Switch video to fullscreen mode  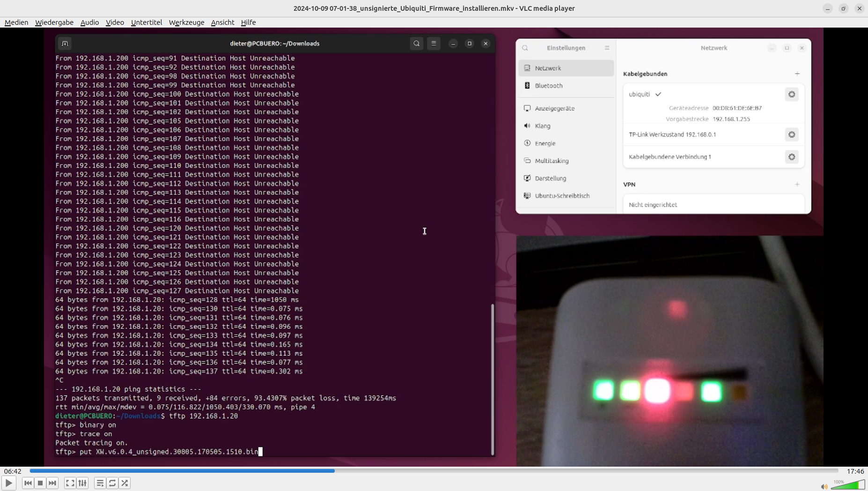click(70, 483)
